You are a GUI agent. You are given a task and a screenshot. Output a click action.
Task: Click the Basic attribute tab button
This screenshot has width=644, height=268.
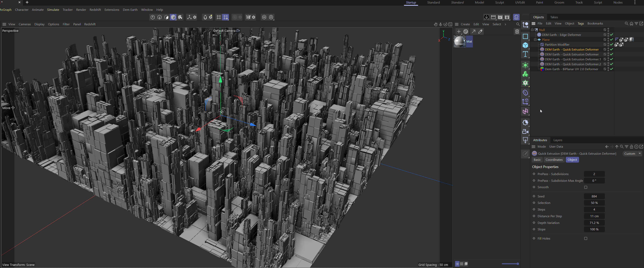tap(537, 160)
